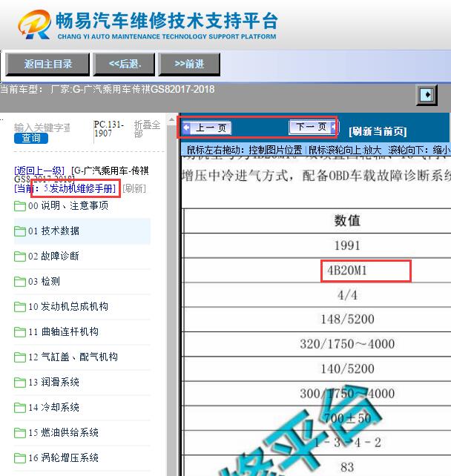
Task: Click the 320/1750~4000 value cell
Action: tap(347, 344)
